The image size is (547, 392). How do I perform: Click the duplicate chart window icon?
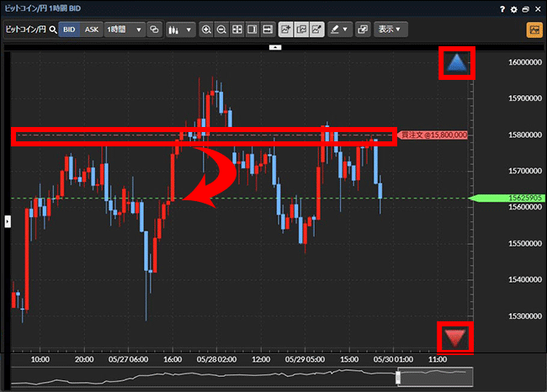(x=364, y=29)
